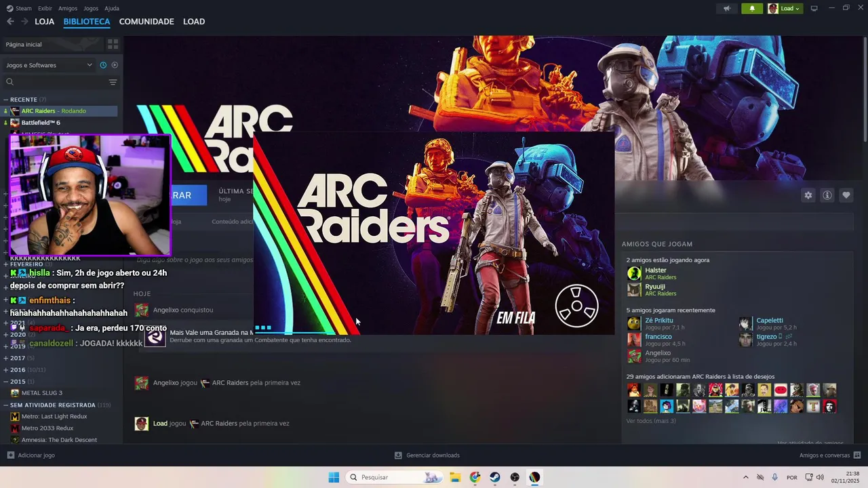
Task: Open the Ajuda menu
Action: 112,8
